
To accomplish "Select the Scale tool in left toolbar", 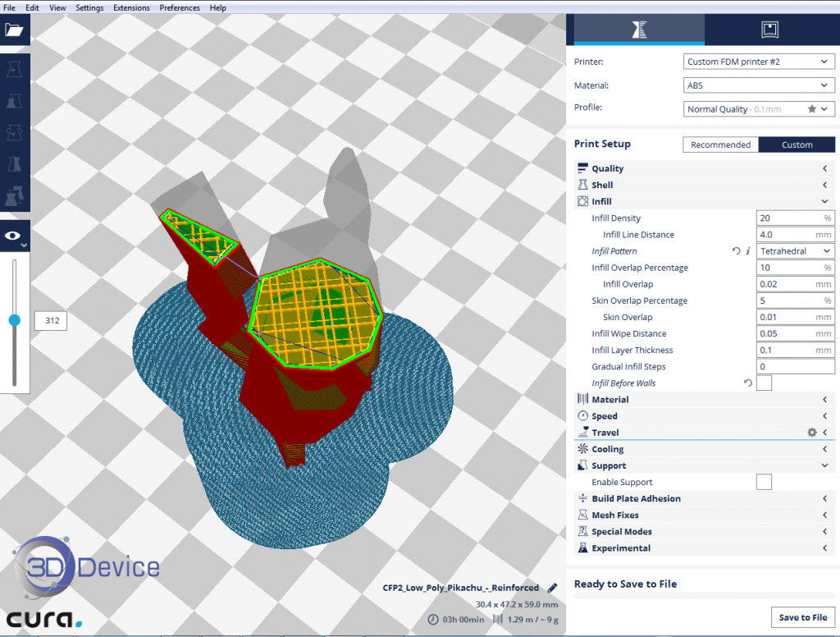I will 15,101.
